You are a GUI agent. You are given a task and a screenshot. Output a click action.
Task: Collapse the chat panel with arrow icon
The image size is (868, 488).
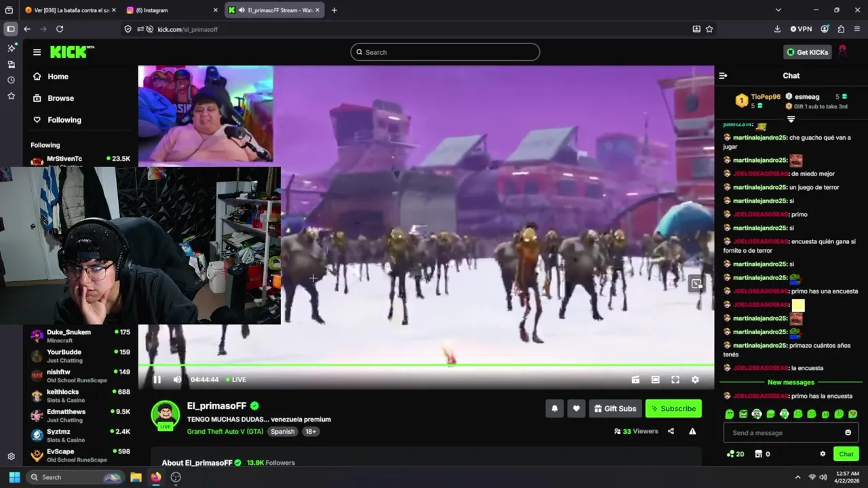(723, 76)
